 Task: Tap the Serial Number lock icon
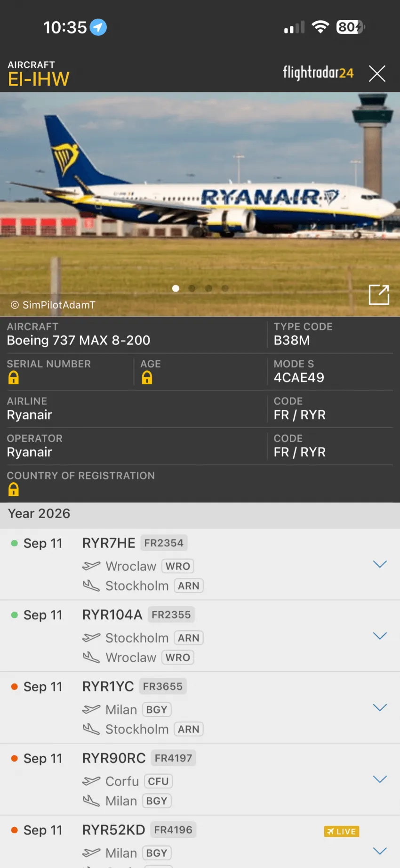(x=14, y=378)
